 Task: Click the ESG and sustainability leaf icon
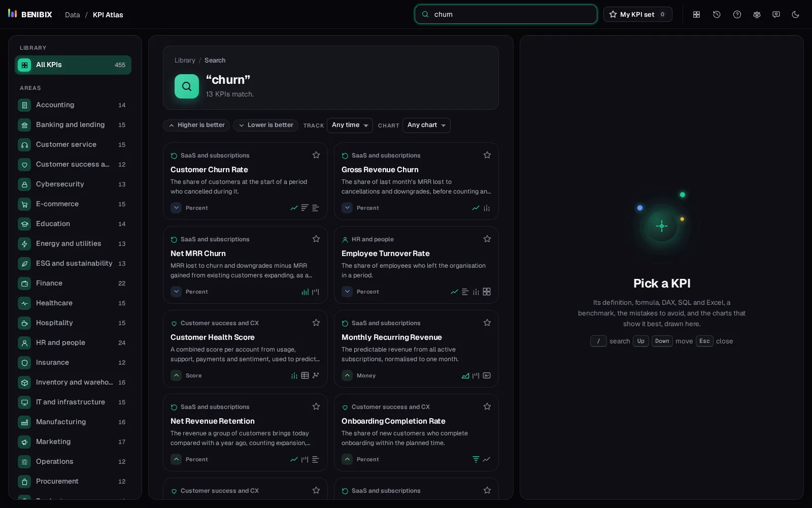pyautogui.click(x=24, y=264)
